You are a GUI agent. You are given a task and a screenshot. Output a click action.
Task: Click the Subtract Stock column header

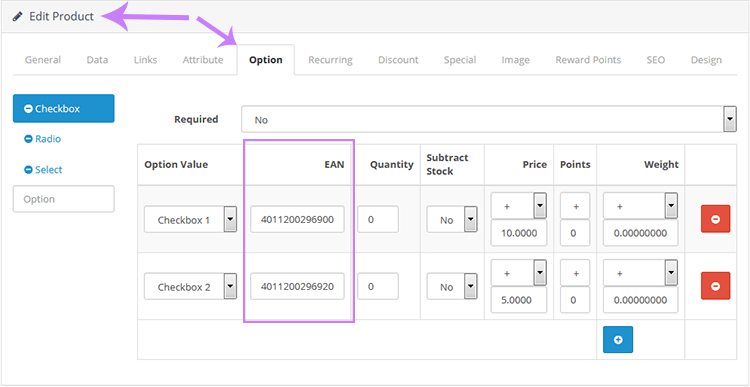coord(447,165)
